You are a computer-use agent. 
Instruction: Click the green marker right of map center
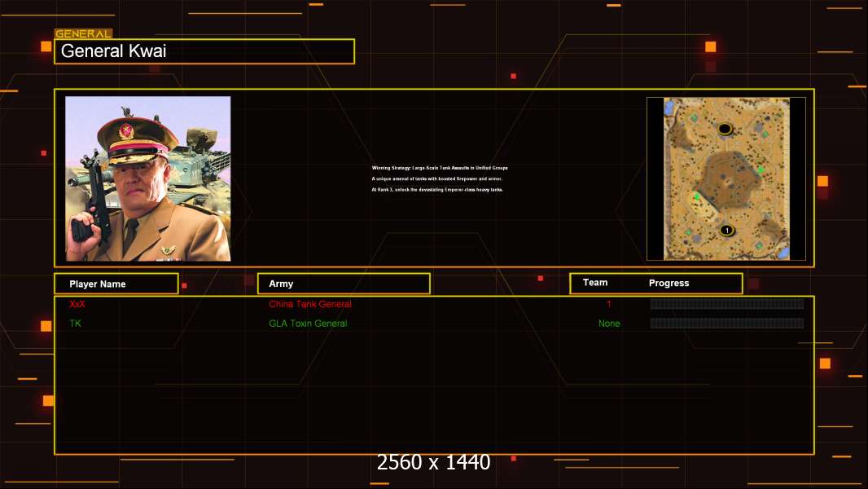tap(761, 170)
